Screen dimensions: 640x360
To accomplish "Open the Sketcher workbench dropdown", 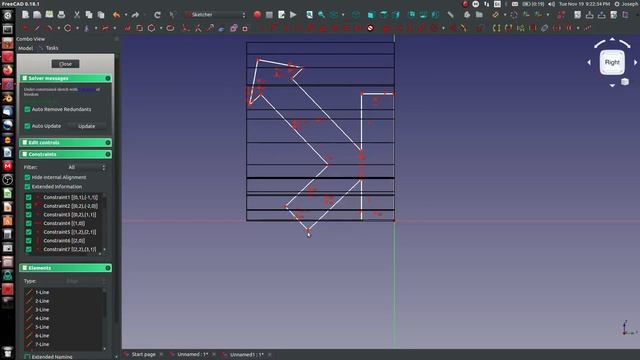I will 216,15.
